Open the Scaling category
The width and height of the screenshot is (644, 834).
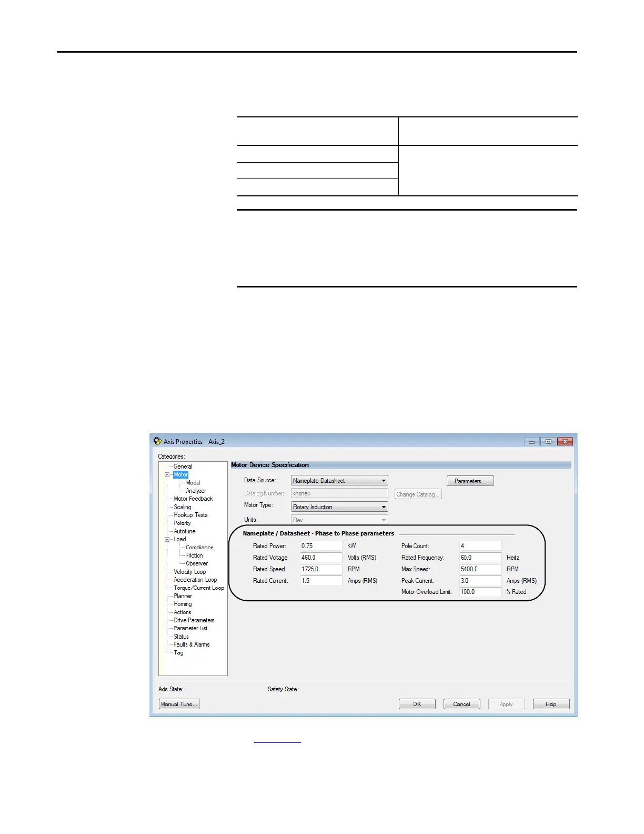[x=183, y=507]
